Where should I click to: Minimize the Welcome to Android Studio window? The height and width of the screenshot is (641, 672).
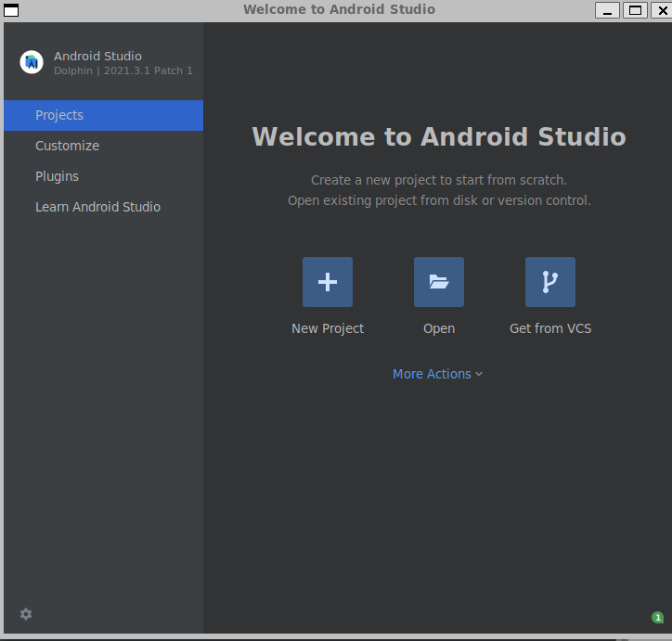coord(607,10)
